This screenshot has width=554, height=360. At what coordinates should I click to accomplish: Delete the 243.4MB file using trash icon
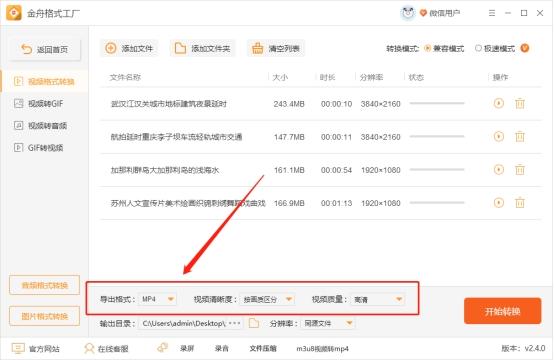pyautogui.click(x=520, y=104)
